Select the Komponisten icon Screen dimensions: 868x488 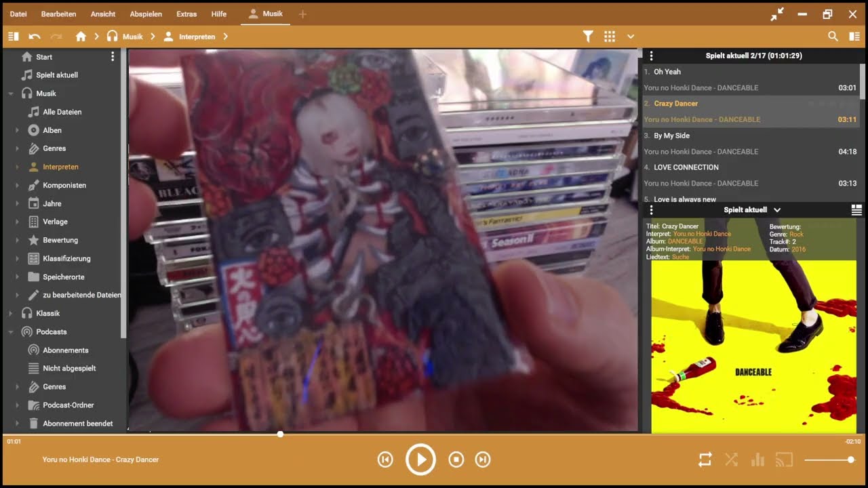tap(33, 185)
